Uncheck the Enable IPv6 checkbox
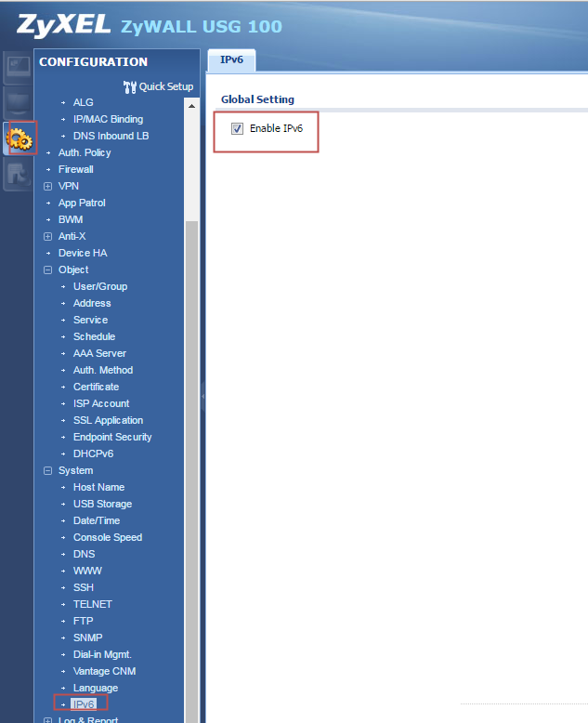The image size is (588, 723). [237, 128]
